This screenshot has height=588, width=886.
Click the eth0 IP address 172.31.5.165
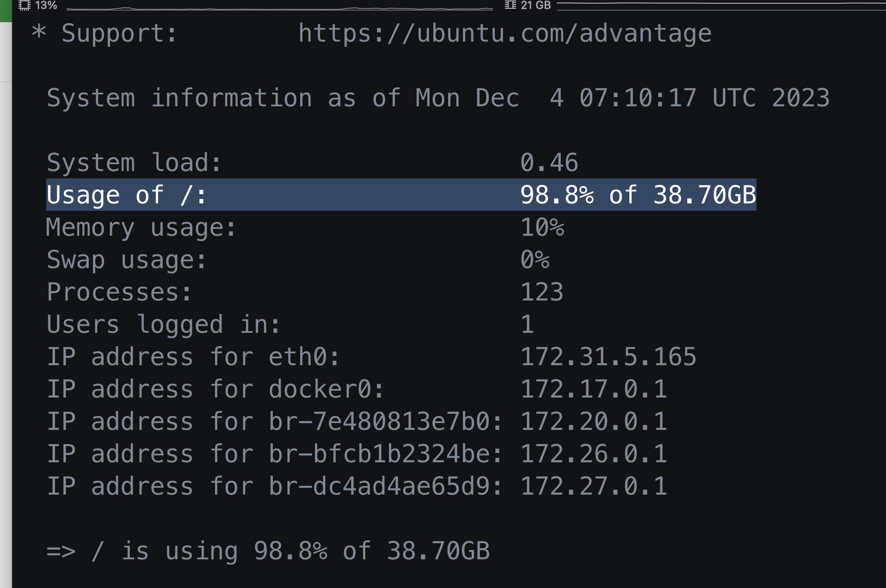[x=608, y=356]
